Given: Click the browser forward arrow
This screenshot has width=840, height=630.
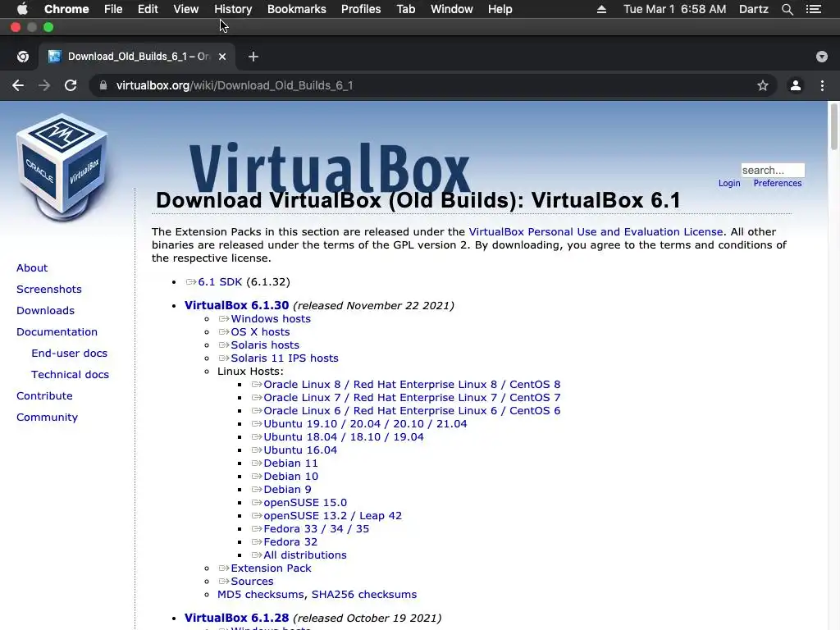Looking at the screenshot, I should pos(44,85).
